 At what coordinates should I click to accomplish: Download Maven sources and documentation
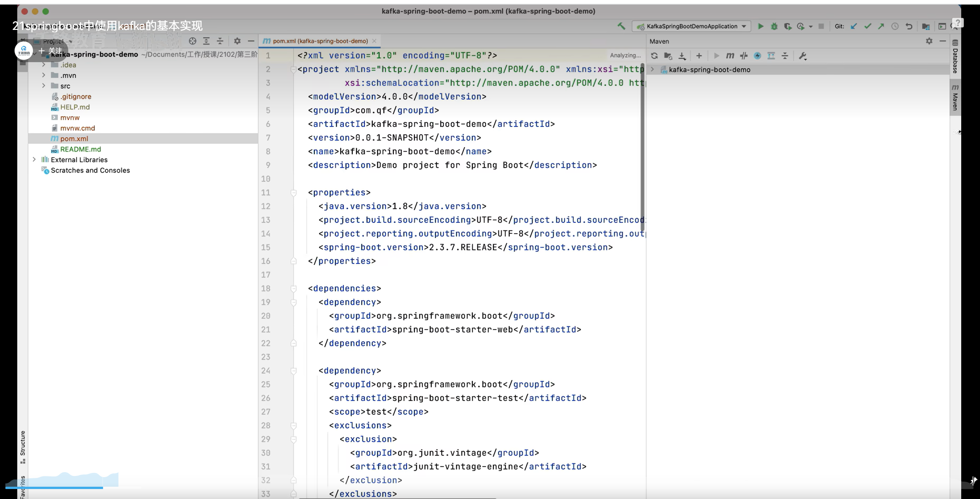pos(682,56)
